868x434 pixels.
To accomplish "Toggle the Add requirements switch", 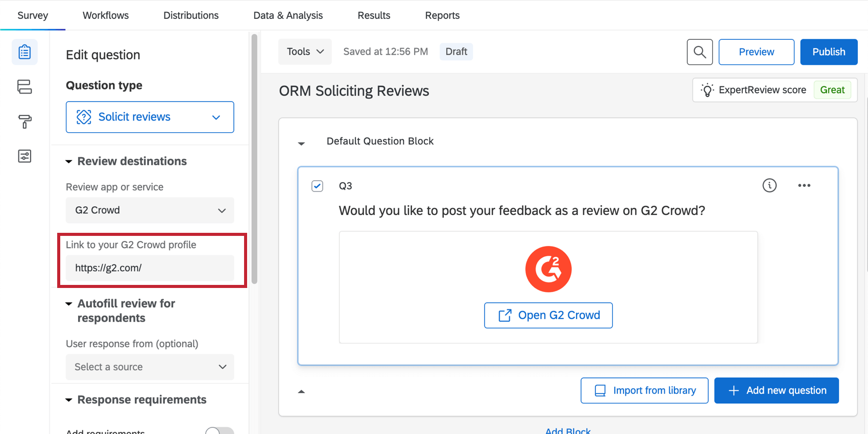I will [220, 431].
